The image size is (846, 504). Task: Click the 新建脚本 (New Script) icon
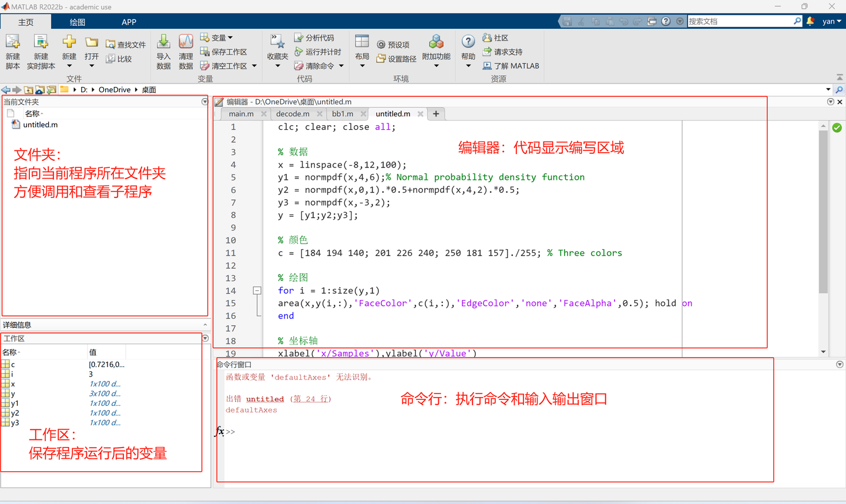(12, 42)
